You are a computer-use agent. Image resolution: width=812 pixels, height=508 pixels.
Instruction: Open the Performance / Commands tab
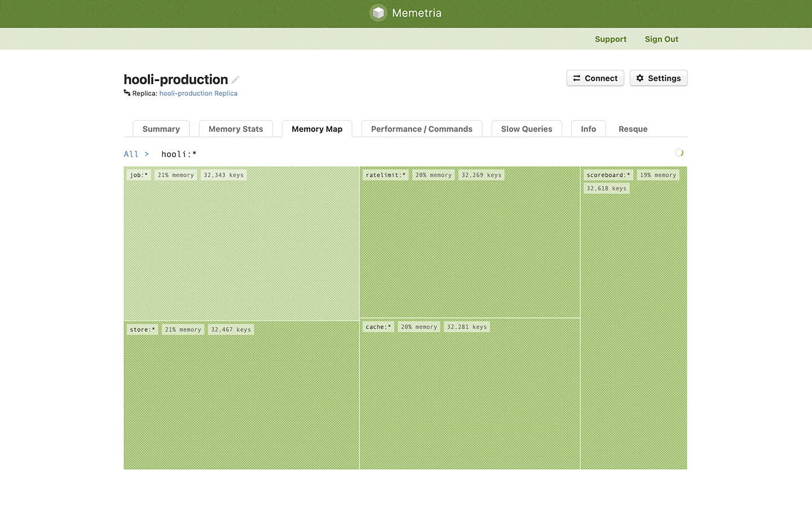[x=422, y=129]
